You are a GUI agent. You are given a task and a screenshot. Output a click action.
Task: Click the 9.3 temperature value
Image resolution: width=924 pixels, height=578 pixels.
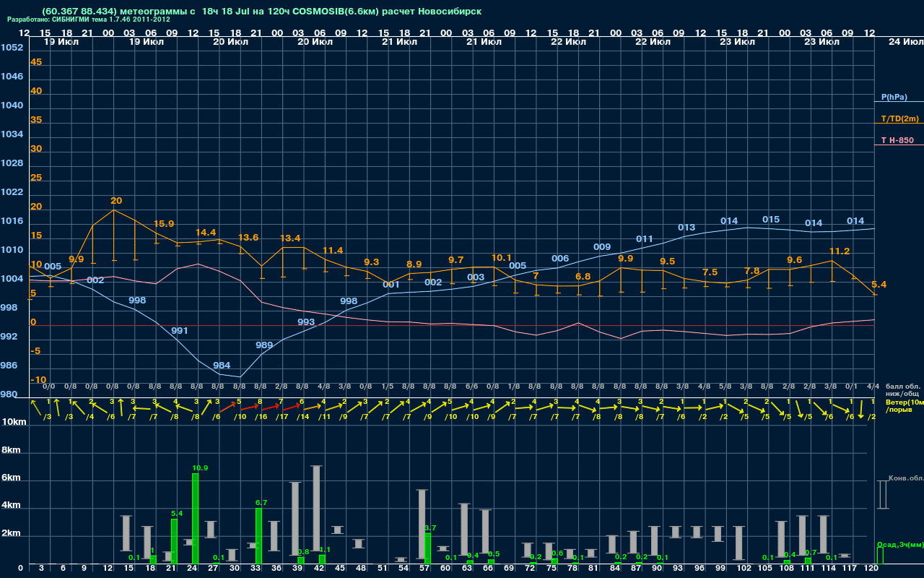[x=371, y=262]
